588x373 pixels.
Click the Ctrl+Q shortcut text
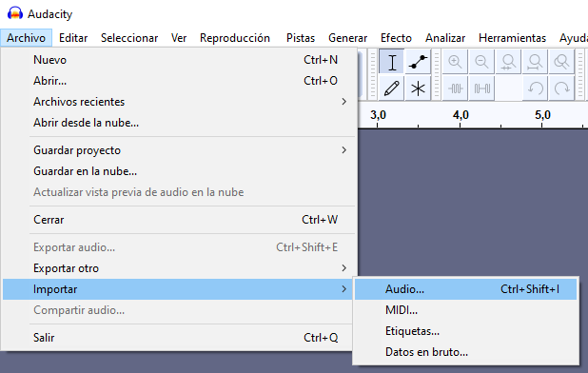point(321,338)
